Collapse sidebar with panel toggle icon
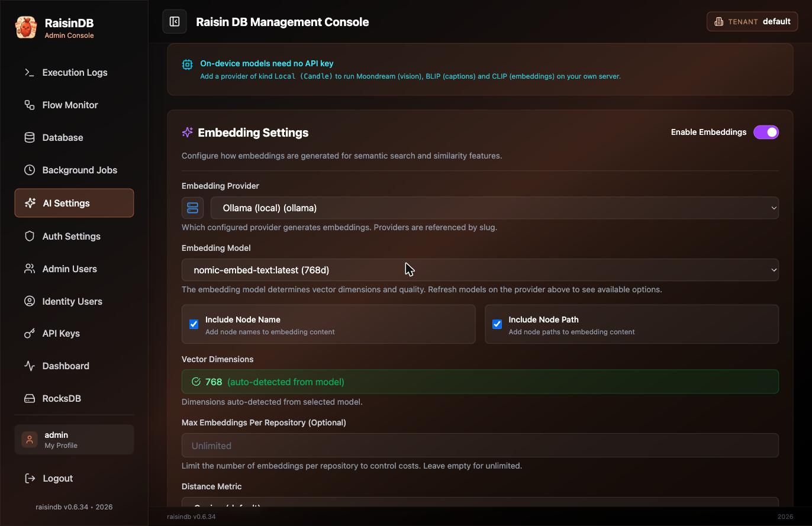Viewport: 812px width, 526px height. click(x=175, y=22)
